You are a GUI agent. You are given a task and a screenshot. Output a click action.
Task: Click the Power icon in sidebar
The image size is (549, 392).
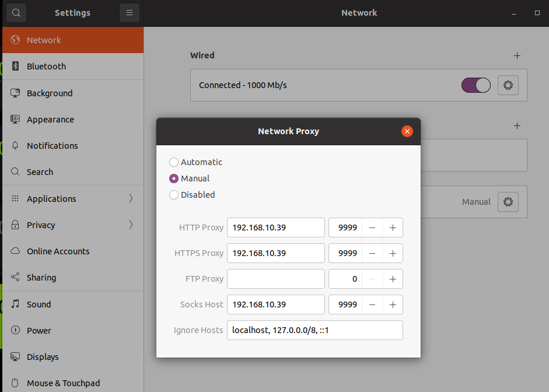pos(15,330)
